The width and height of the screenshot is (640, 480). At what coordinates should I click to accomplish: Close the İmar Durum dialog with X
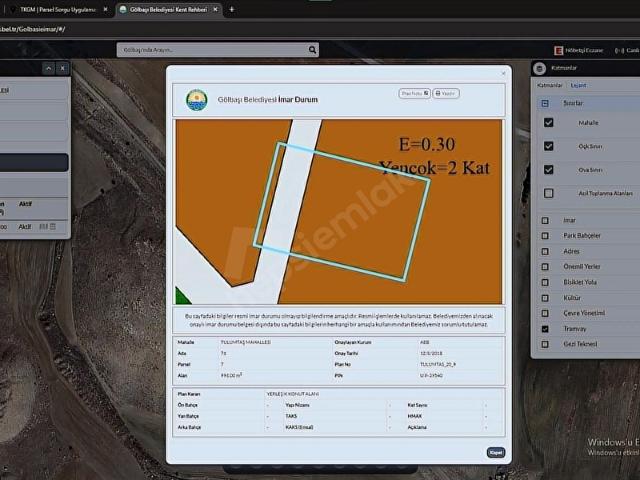point(503,73)
